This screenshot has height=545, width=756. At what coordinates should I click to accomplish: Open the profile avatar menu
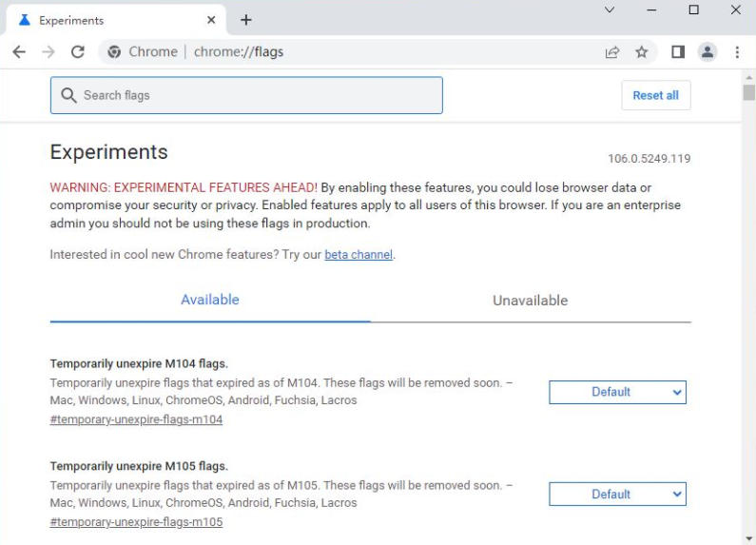(708, 51)
